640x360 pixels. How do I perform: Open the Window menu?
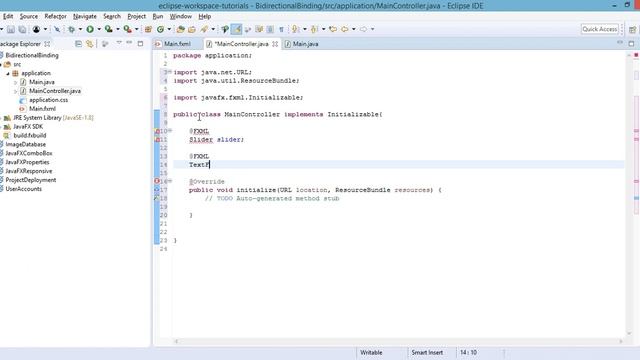coord(180,16)
